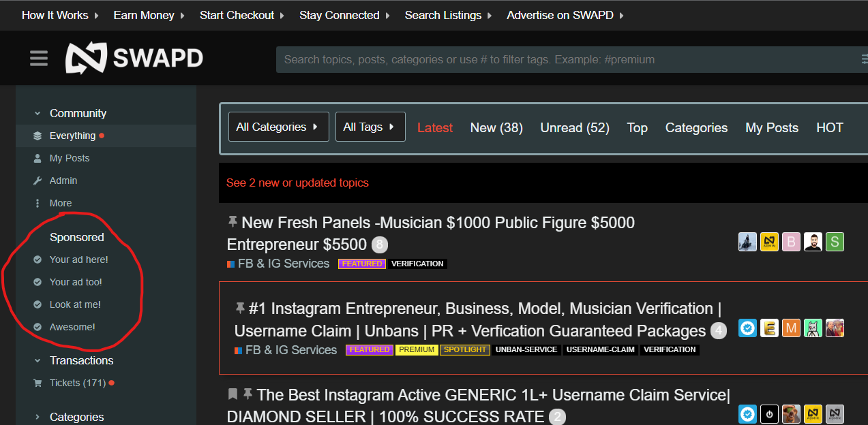Click the Admin wrench icon

point(38,180)
